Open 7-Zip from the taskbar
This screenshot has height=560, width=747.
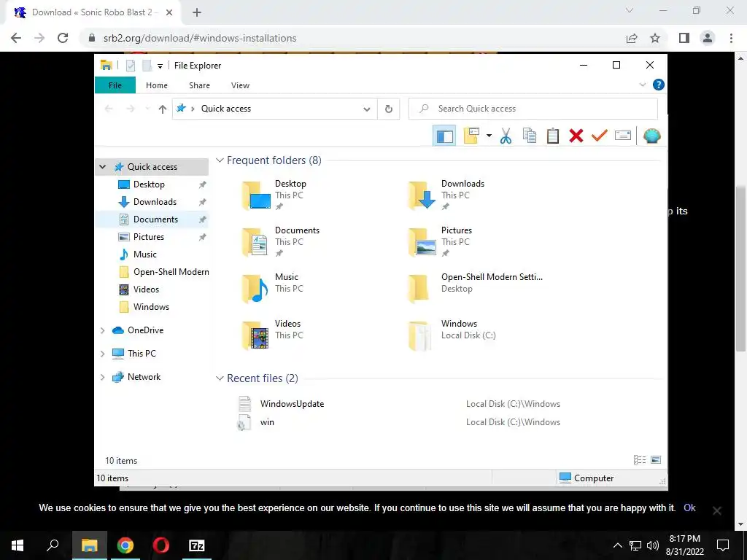tap(197, 545)
